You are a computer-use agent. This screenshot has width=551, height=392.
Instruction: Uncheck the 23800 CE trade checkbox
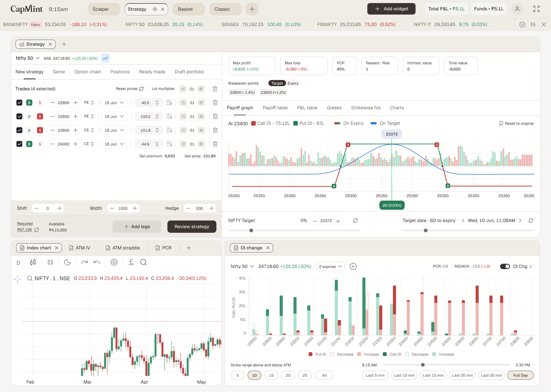[x=19, y=130]
